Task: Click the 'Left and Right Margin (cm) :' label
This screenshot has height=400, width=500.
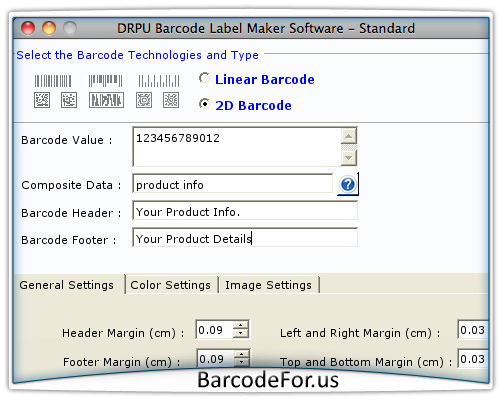Action: [x=360, y=333]
